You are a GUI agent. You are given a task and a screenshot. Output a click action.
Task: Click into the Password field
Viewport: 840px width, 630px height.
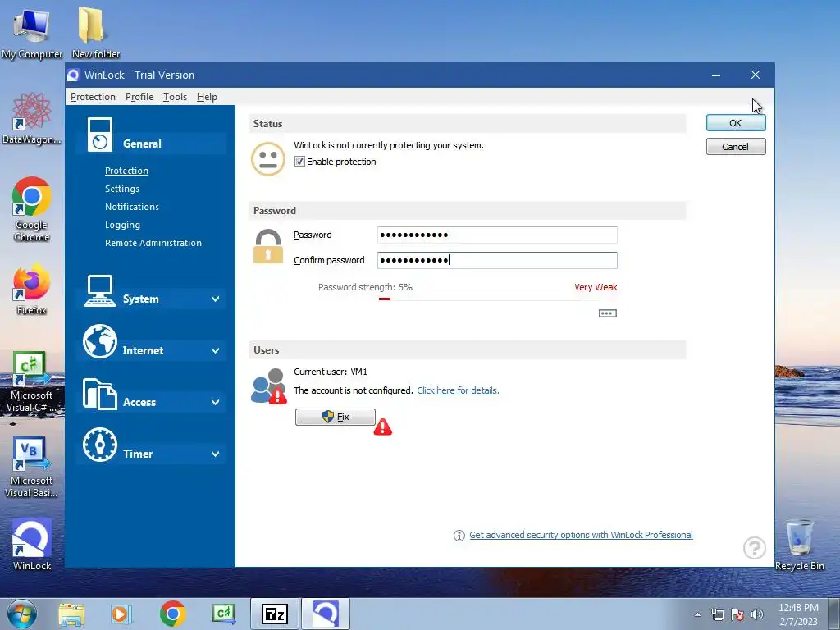tap(497, 235)
